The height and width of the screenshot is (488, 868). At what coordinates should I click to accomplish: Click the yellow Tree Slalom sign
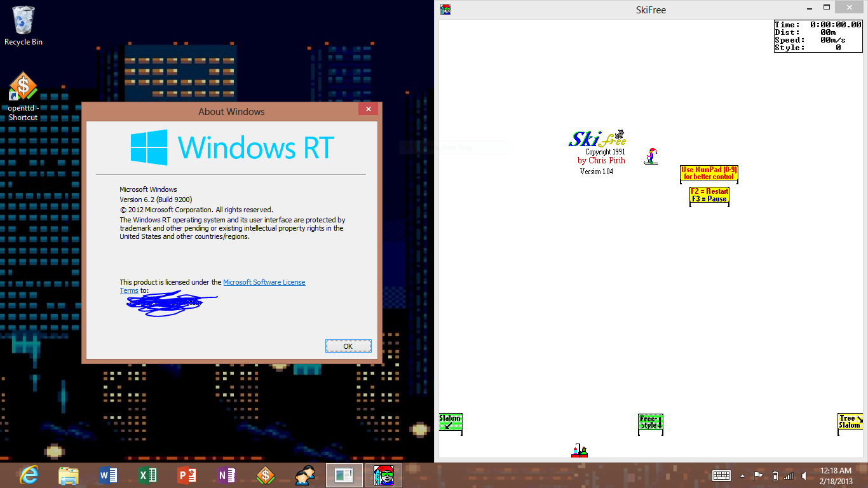click(x=850, y=423)
